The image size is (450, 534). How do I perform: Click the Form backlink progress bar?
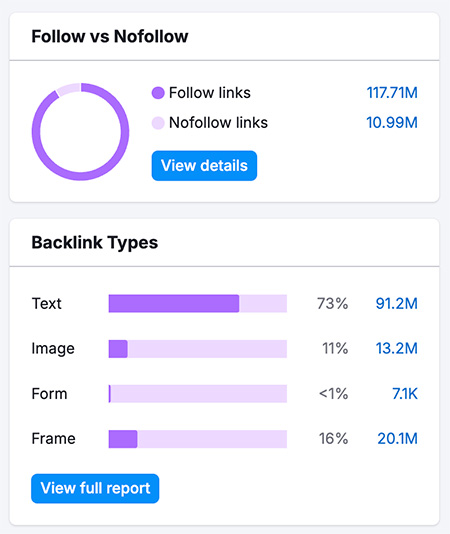198,394
